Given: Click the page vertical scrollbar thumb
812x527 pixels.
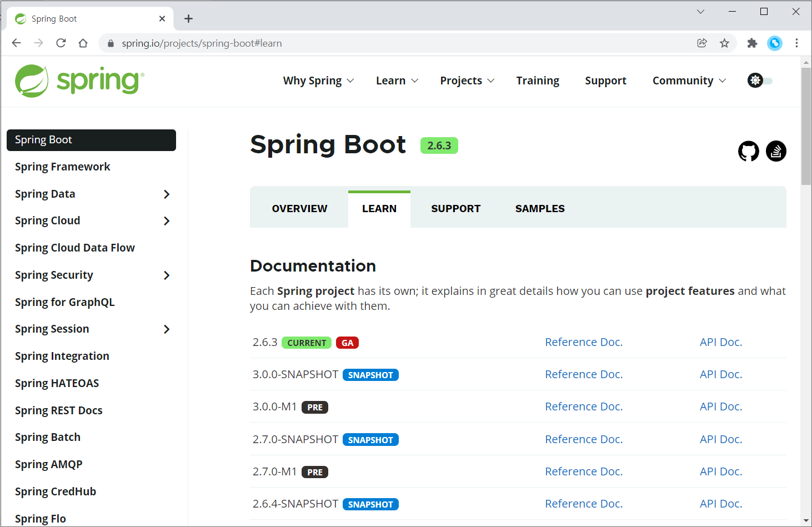Looking at the screenshot, I should (x=806, y=126).
